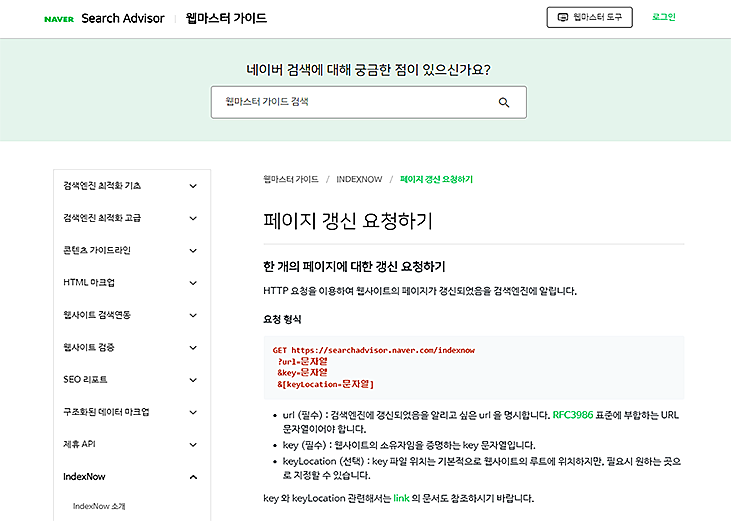Click the 로그인 link

click(x=663, y=17)
